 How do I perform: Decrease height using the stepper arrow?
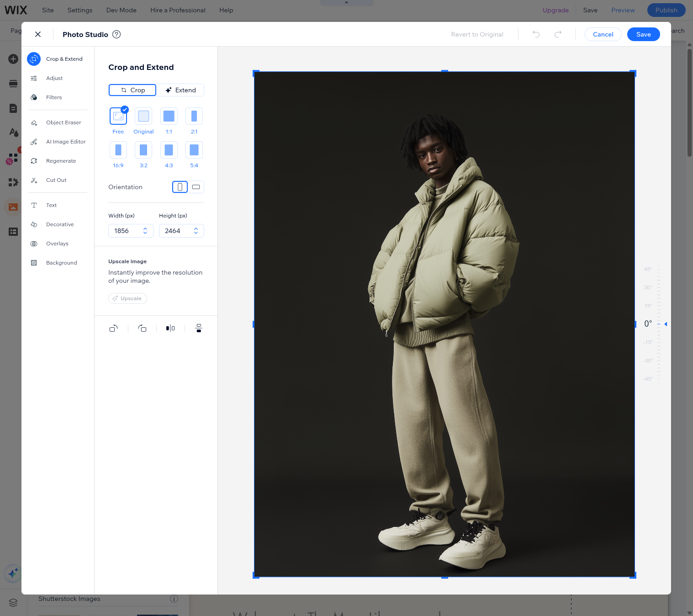pyautogui.click(x=196, y=233)
